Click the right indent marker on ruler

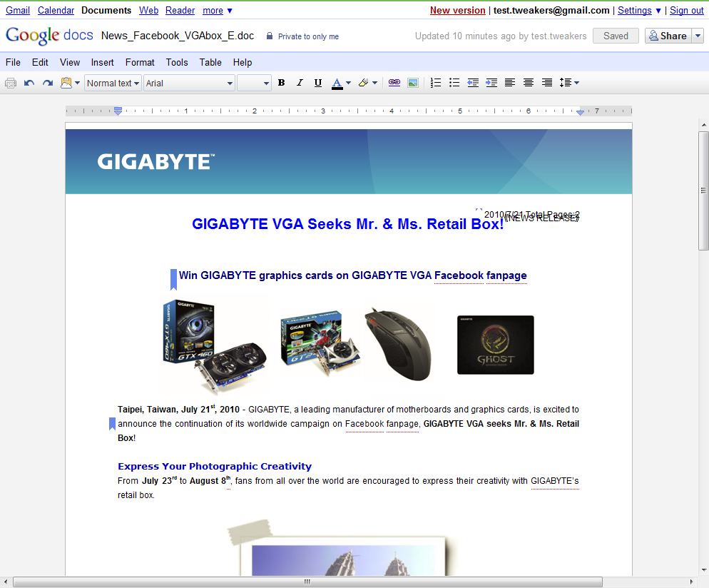pyautogui.click(x=580, y=112)
